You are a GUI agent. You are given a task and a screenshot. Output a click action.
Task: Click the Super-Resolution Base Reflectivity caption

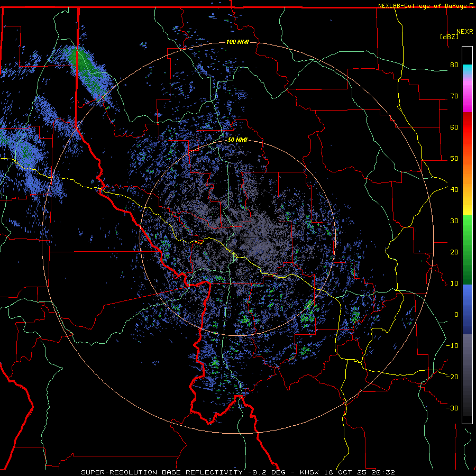pos(238,472)
